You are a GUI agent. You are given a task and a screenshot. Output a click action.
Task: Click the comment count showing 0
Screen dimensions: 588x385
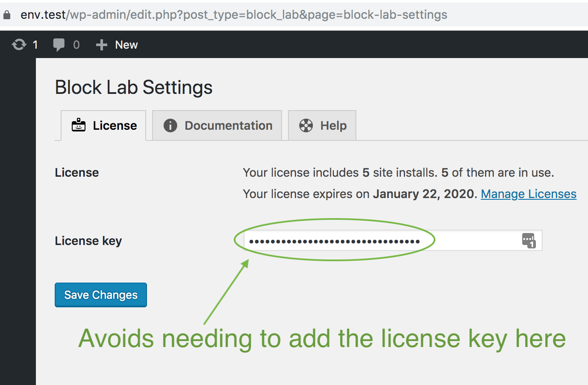[x=76, y=44]
